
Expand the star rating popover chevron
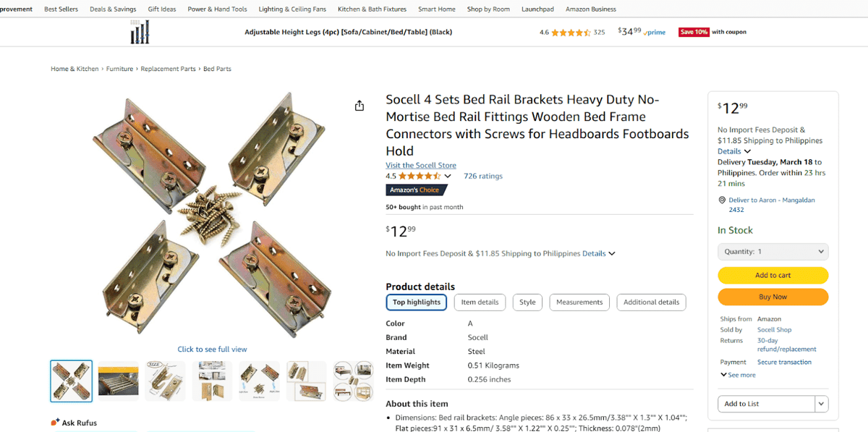[x=448, y=176]
